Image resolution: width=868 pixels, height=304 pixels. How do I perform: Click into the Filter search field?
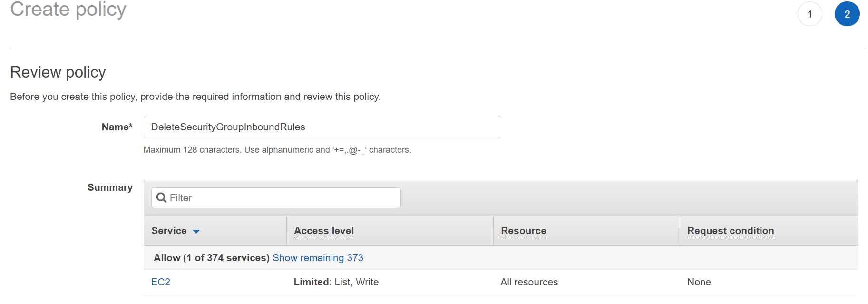click(x=283, y=198)
